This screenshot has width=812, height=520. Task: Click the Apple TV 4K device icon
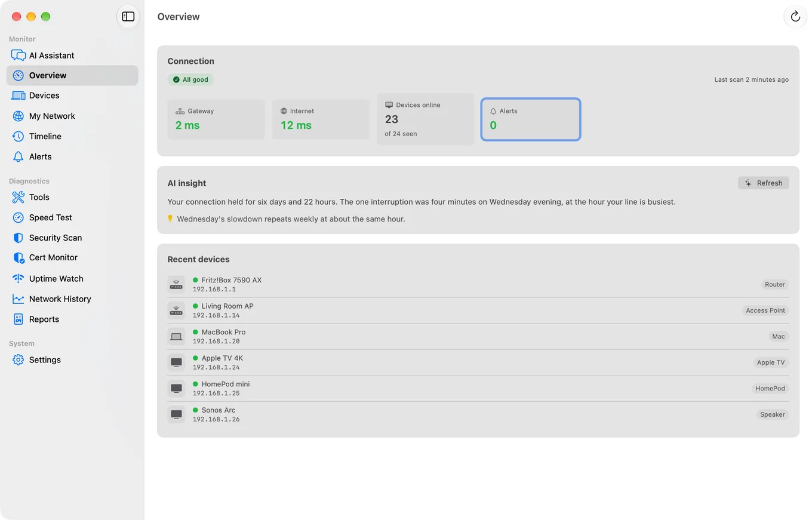[x=176, y=362]
